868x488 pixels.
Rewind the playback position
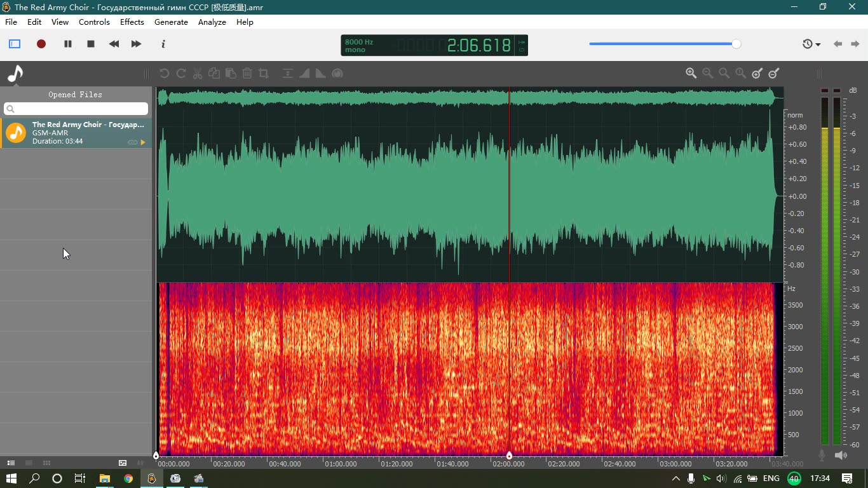tap(114, 44)
